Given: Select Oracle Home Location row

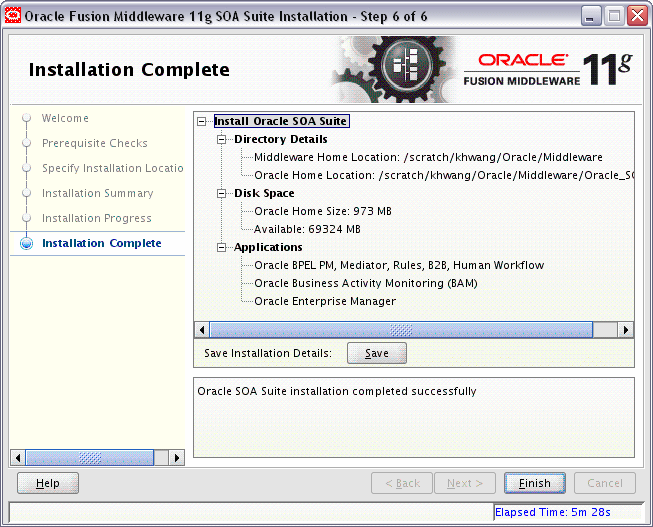Looking at the screenshot, I should 444,175.
